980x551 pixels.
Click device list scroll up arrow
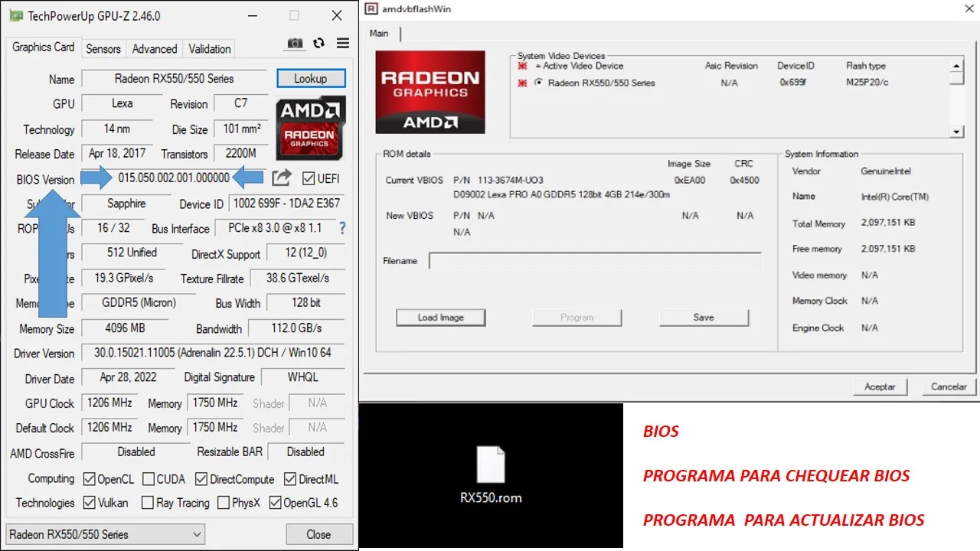(x=956, y=66)
